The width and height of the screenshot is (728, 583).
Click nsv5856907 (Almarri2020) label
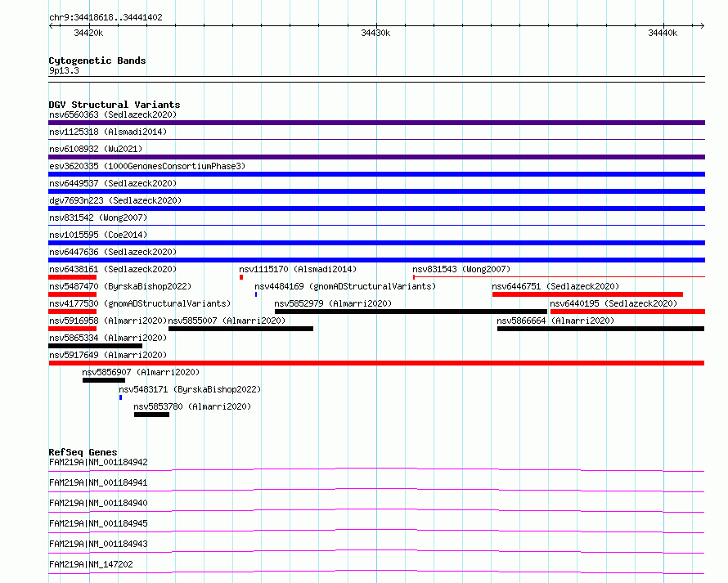click(141, 372)
